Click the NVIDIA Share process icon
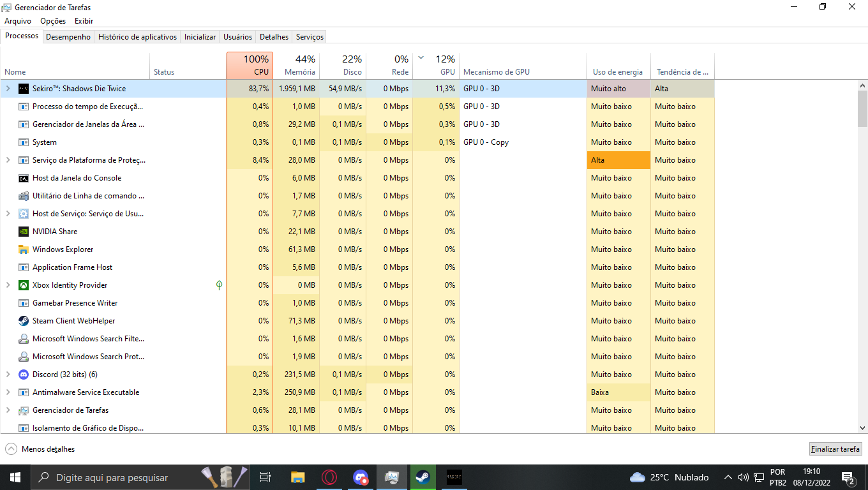Image resolution: width=868 pixels, height=490 pixels. tap(24, 232)
